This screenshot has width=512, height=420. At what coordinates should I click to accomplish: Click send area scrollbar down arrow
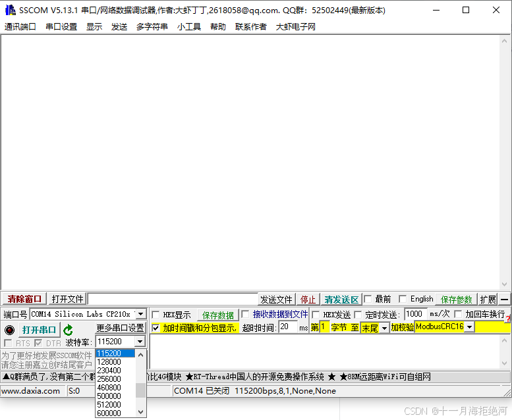(505, 363)
